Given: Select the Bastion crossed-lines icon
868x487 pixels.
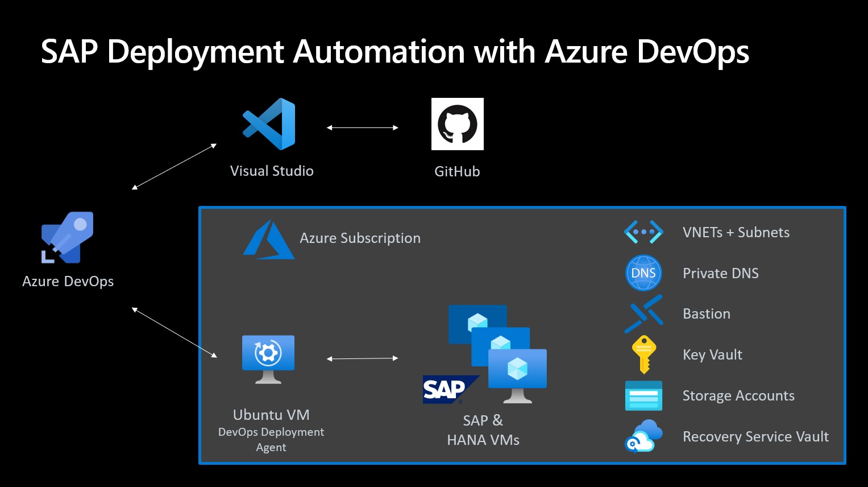Looking at the screenshot, I should tap(643, 313).
